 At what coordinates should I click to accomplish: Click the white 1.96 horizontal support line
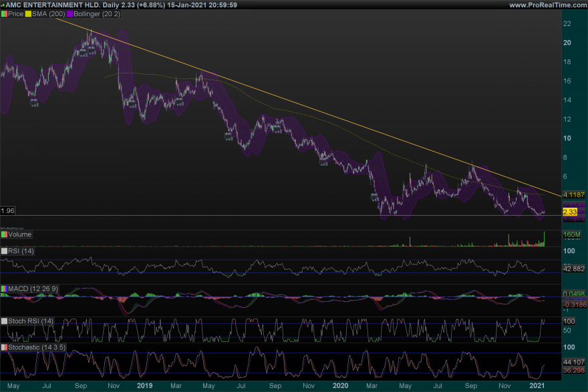click(x=281, y=215)
